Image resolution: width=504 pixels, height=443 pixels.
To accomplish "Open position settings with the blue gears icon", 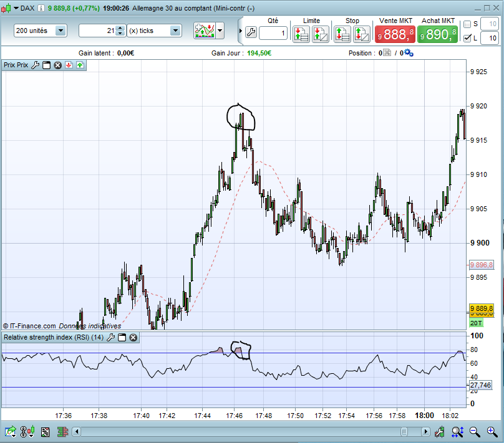I will pyautogui.click(x=409, y=52).
